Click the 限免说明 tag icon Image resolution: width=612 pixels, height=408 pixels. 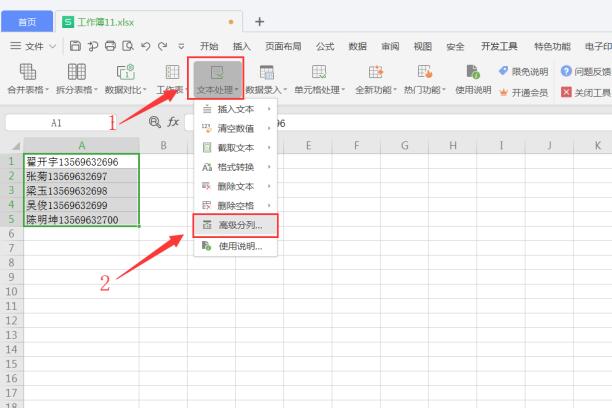pyautogui.click(x=503, y=71)
